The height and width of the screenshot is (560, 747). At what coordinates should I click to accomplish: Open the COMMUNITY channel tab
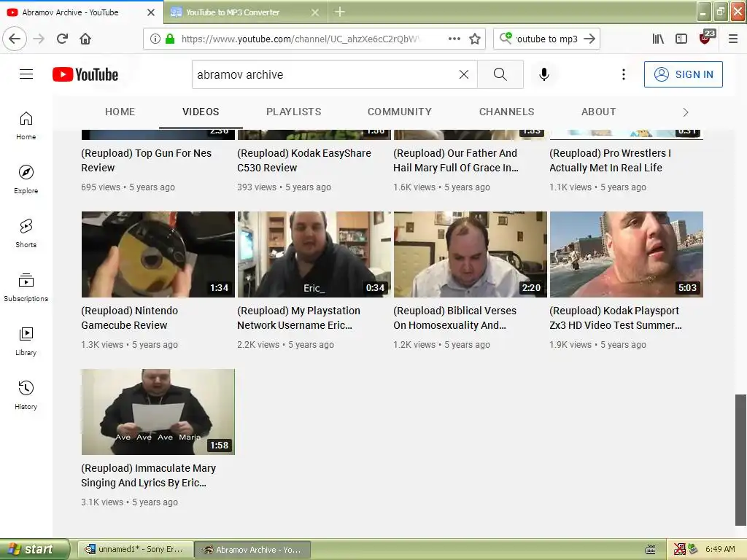[x=400, y=112]
